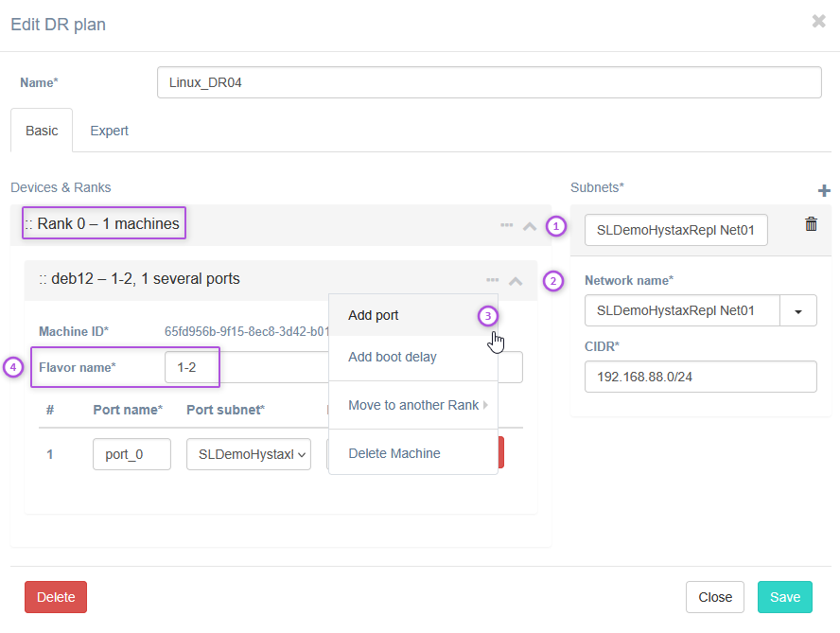Image resolution: width=840 pixels, height=633 pixels.
Task: Open the Port subnet dropdown
Action: pos(249,454)
